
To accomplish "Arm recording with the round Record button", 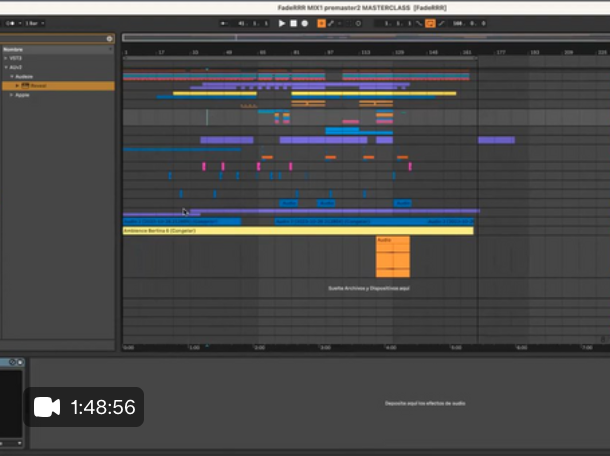I will tap(305, 23).
